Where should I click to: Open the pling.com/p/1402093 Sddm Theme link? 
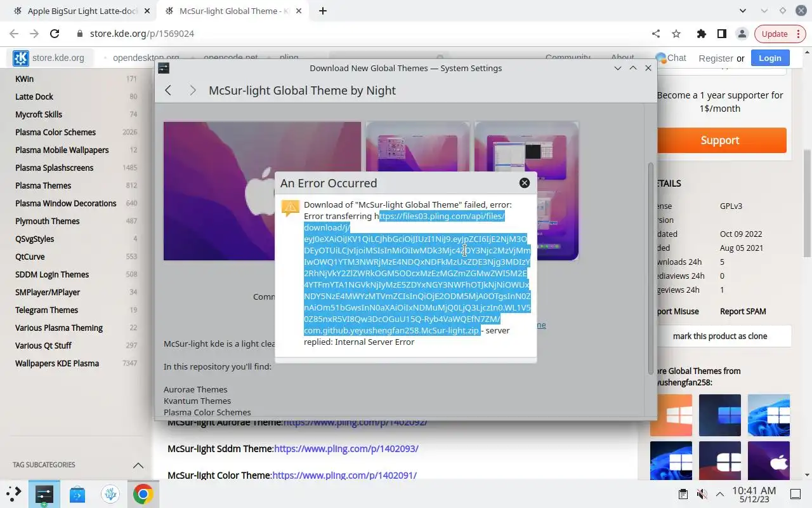(x=346, y=448)
